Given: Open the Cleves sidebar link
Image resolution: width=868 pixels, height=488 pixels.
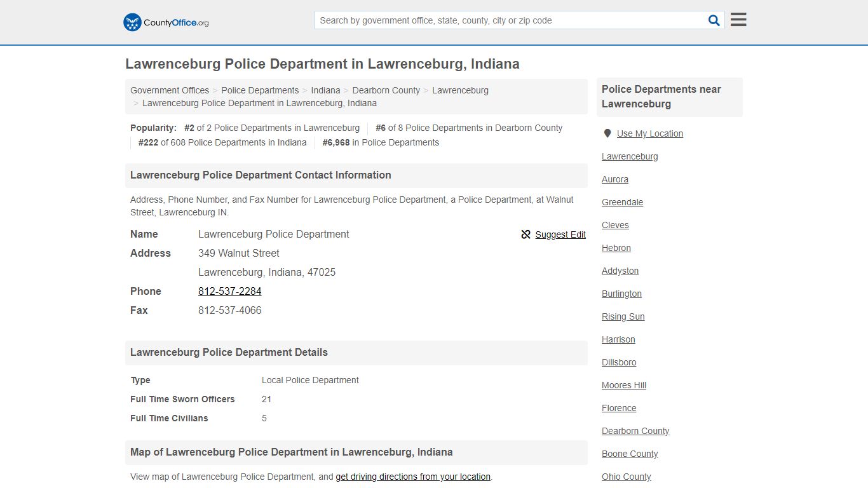Looking at the screenshot, I should [615, 225].
